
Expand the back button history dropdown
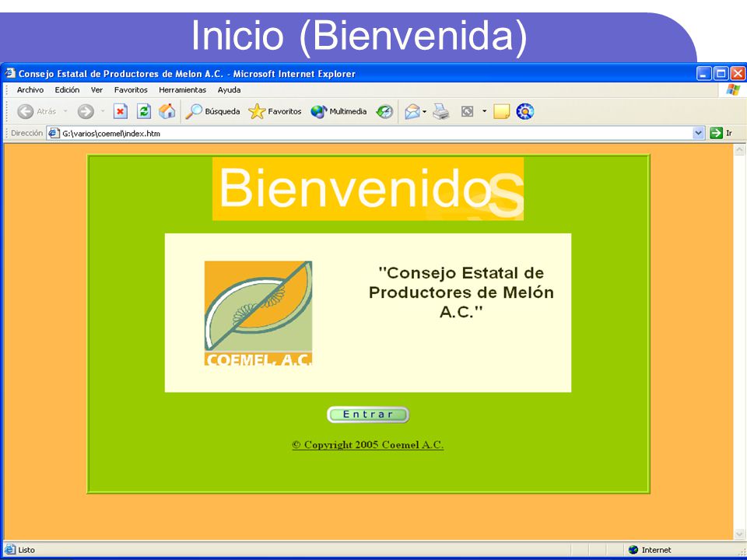click(65, 111)
